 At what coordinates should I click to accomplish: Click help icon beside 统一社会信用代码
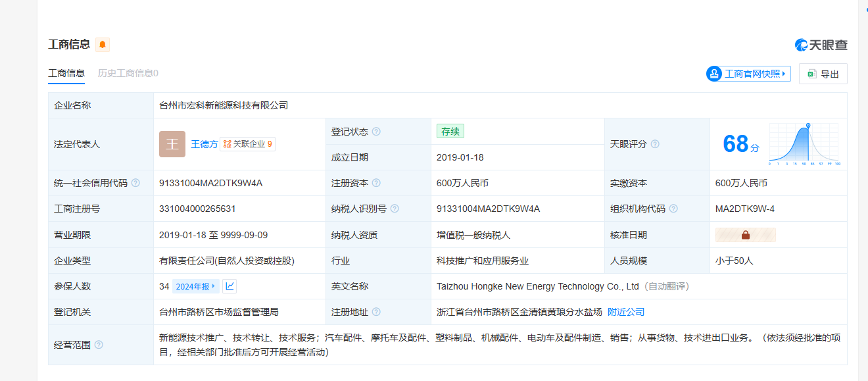pos(135,183)
